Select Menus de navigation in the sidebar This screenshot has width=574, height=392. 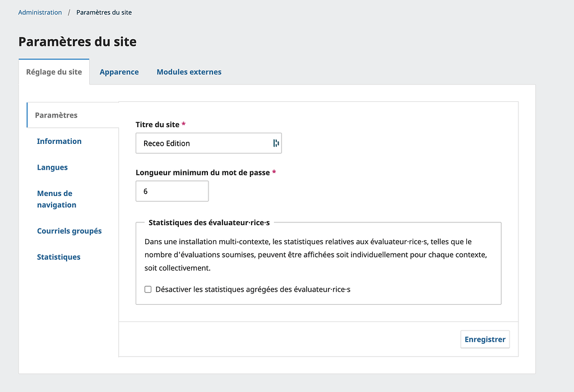coord(57,199)
